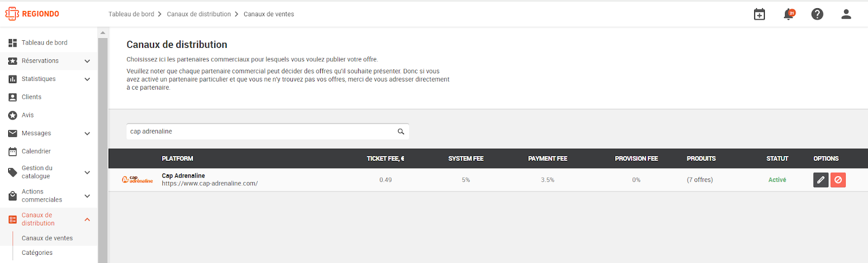Click the Messages envelope icon

[12, 133]
